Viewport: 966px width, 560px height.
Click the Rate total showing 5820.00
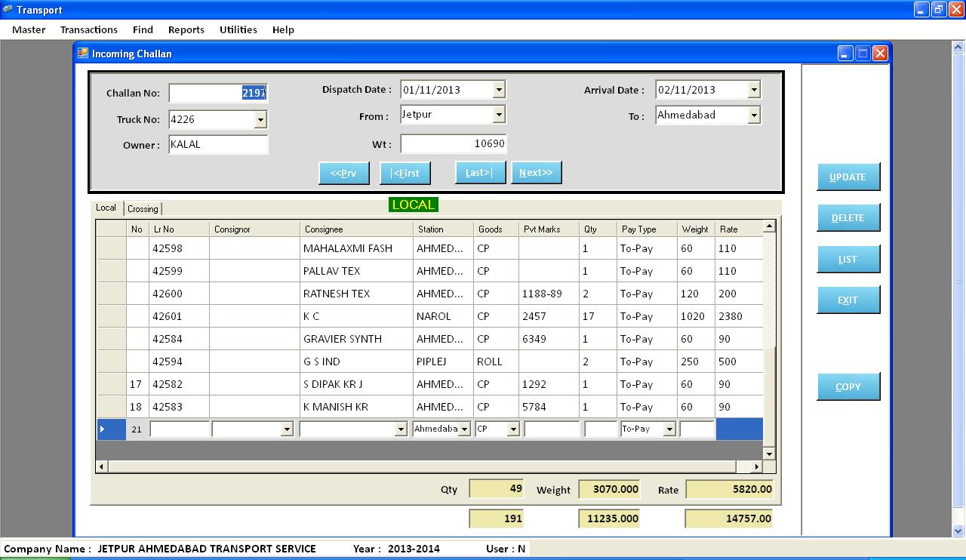tap(730, 489)
